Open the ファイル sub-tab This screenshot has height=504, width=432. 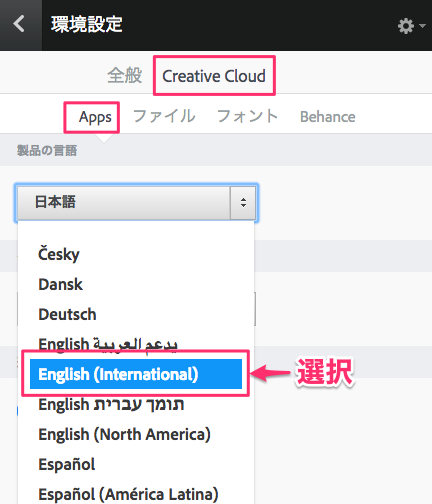click(164, 116)
